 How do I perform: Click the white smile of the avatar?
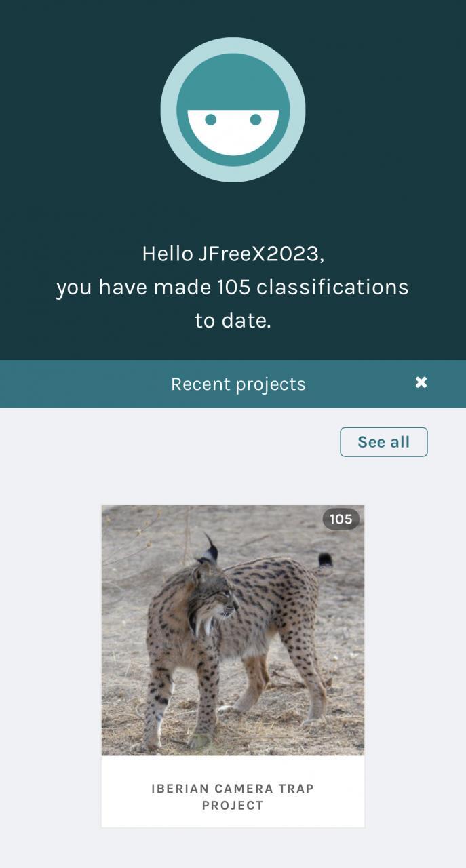pos(233,136)
